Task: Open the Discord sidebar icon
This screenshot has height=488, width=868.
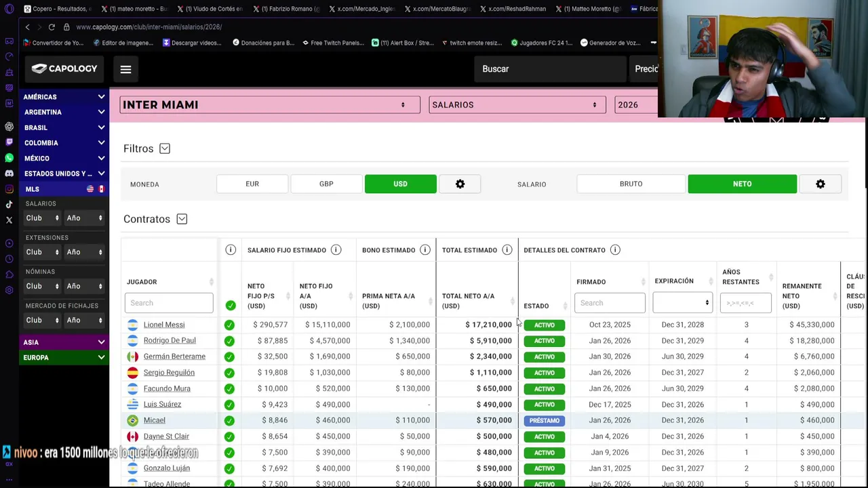Action: [x=9, y=174]
